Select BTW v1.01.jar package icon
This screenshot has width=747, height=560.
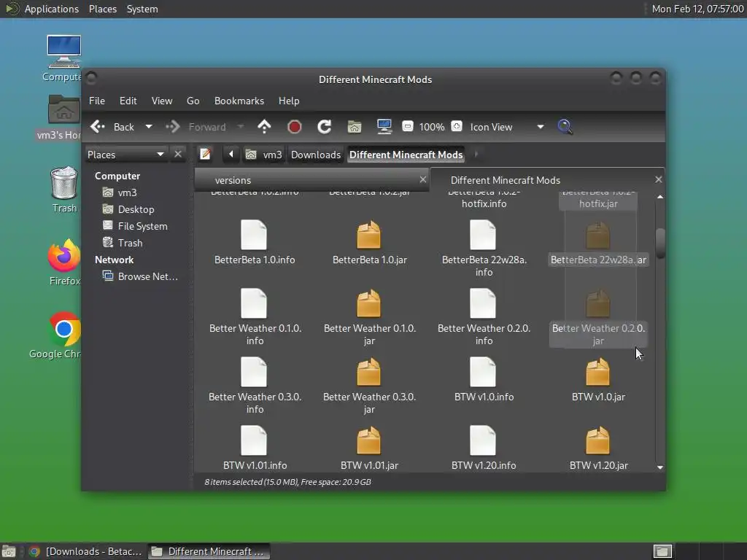(368, 440)
